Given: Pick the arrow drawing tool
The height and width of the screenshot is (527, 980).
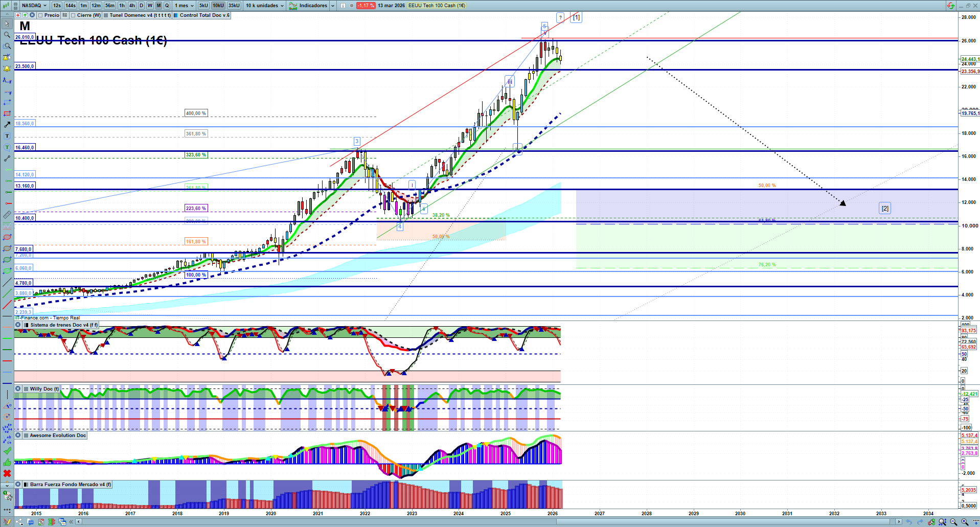Looking at the screenshot, I should point(7,125).
